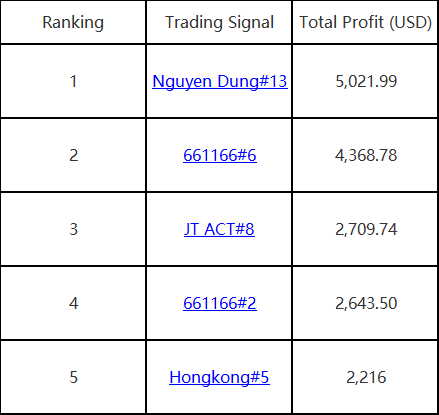Click the Total Profit (USD) header
439x415 pixels.
[365, 22]
